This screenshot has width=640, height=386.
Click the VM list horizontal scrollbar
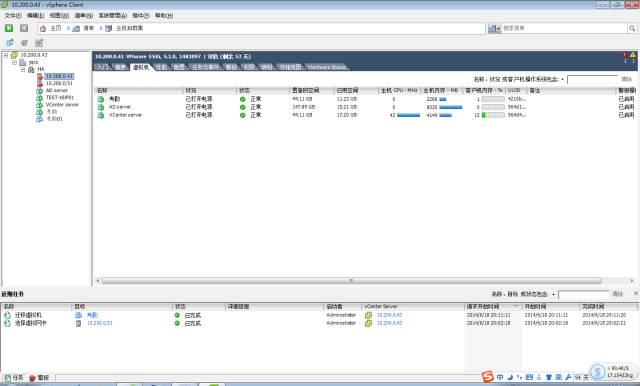[351, 281]
